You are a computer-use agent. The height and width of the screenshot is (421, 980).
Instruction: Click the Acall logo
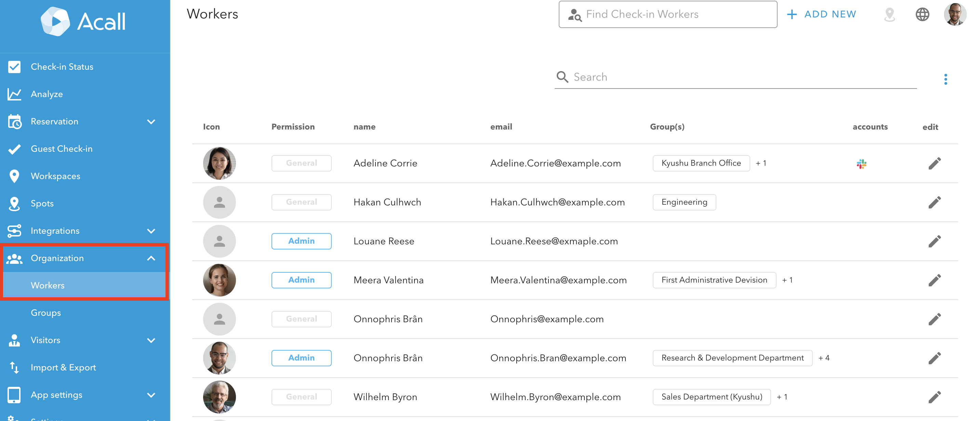pos(84,22)
